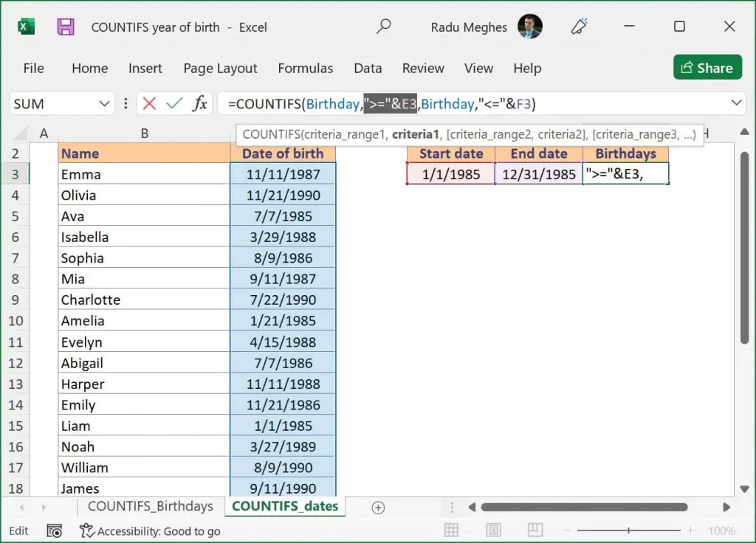Confirm the formula with the checkmark icon
Screen dimensions: 756x543
175,103
